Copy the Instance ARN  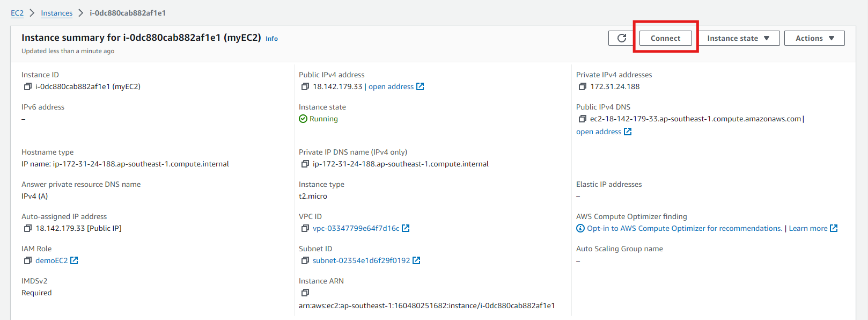305,293
